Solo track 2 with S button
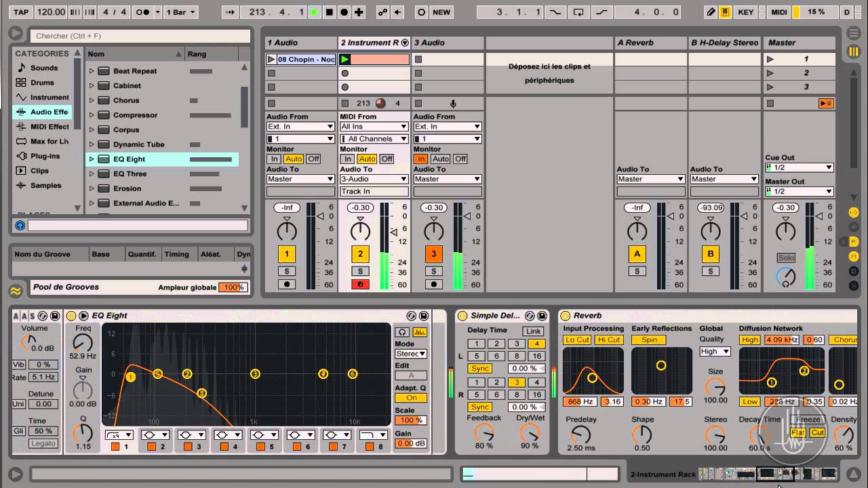Screen dimensions: 868x488 360,271
